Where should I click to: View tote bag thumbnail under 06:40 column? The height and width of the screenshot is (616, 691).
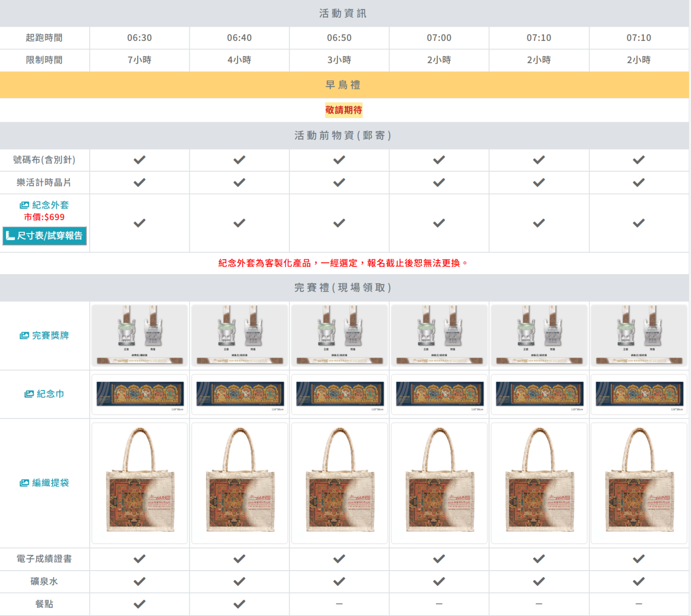[239, 483]
